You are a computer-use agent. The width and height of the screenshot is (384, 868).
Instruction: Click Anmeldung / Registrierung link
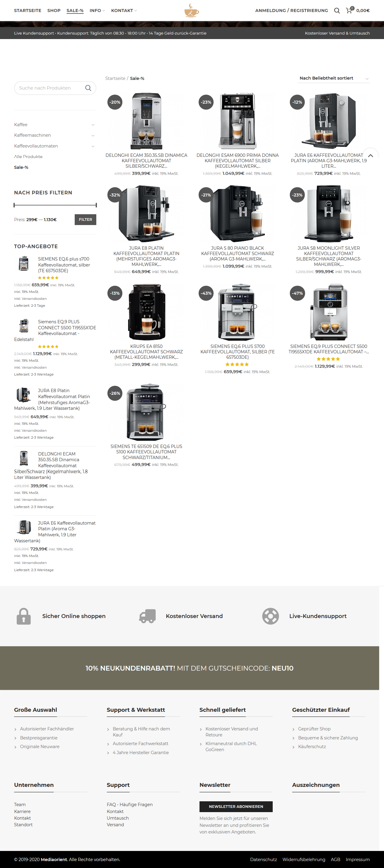(x=291, y=11)
